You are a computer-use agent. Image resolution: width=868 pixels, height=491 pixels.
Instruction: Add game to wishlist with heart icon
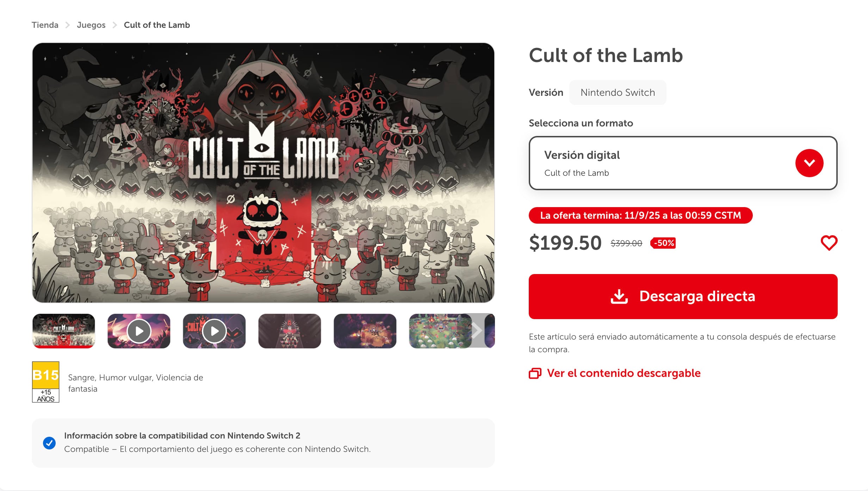(x=829, y=243)
